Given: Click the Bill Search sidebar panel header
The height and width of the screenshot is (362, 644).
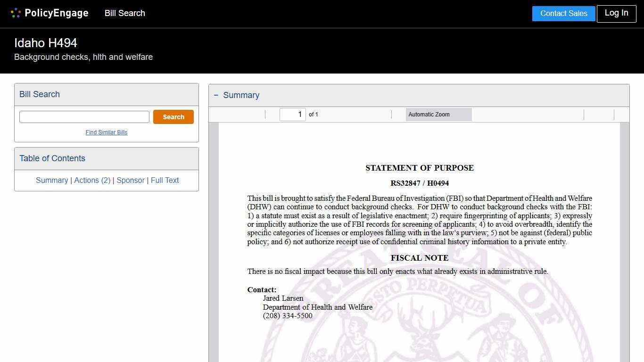Looking at the screenshot, I should (40, 94).
